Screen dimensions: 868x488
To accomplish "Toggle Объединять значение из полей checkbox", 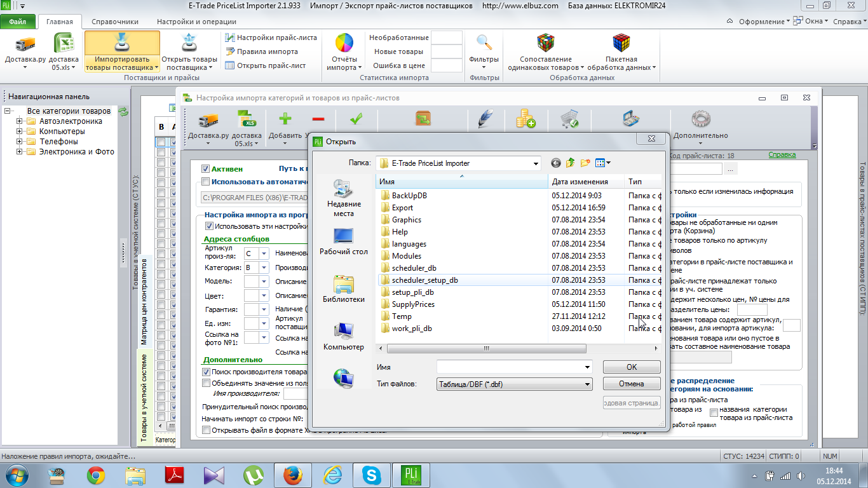I will pyautogui.click(x=206, y=383).
